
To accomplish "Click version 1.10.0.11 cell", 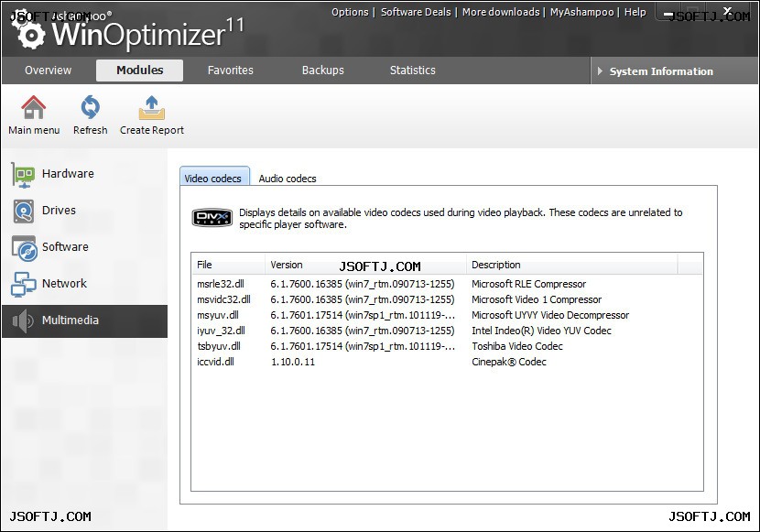I will pos(292,362).
